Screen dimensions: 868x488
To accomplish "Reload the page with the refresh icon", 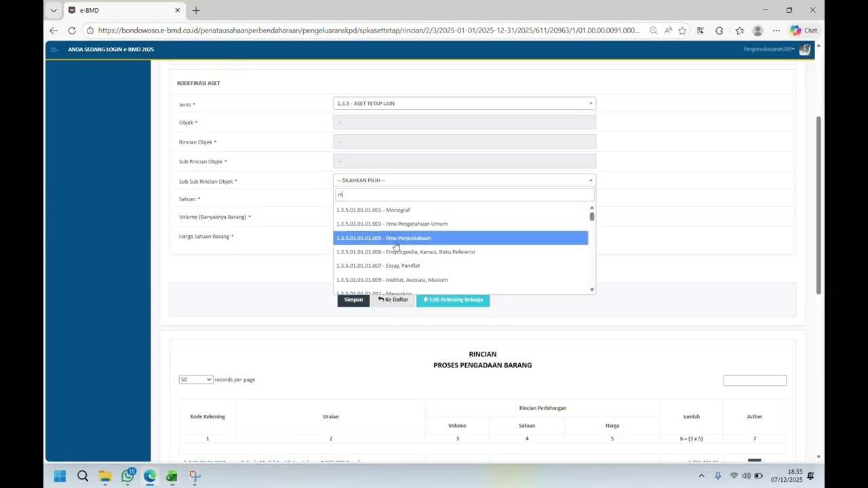I will 72,30.
